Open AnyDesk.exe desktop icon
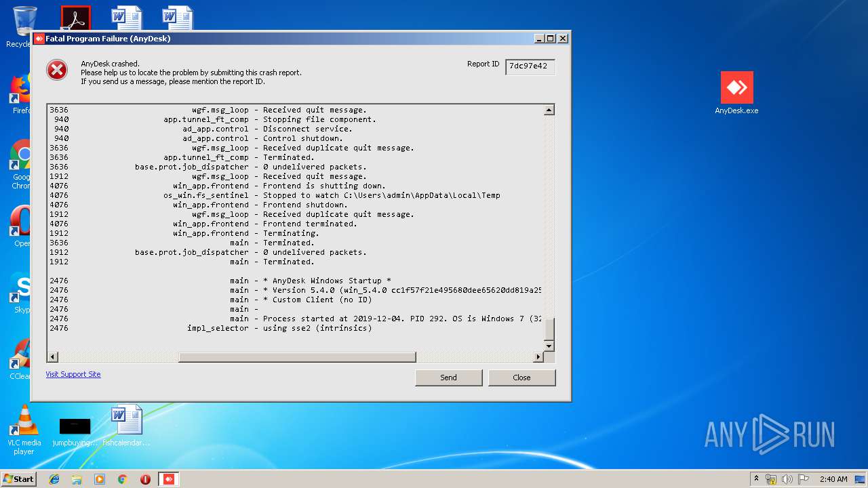The image size is (868, 488). point(736,93)
